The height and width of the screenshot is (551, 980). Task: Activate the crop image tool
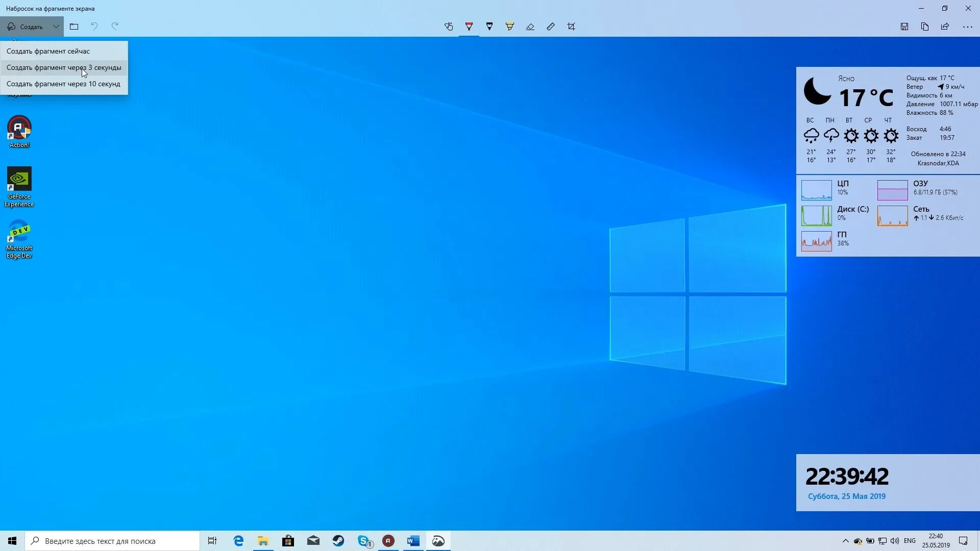(x=571, y=27)
